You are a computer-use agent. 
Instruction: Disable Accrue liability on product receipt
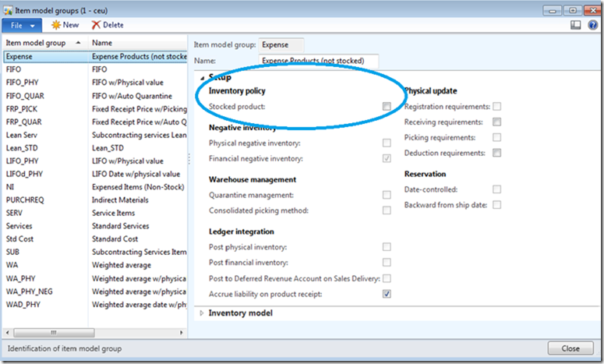[387, 294]
